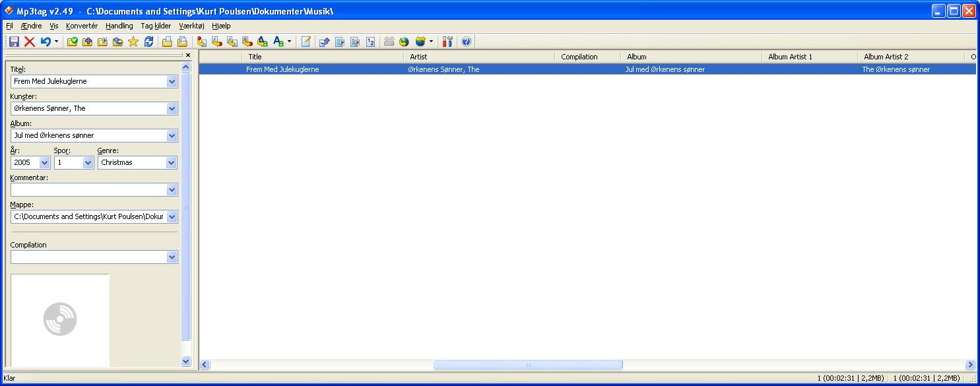Click the blue Refresh arrows icon
The height and width of the screenshot is (386, 980).
click(x=148, y=42)
